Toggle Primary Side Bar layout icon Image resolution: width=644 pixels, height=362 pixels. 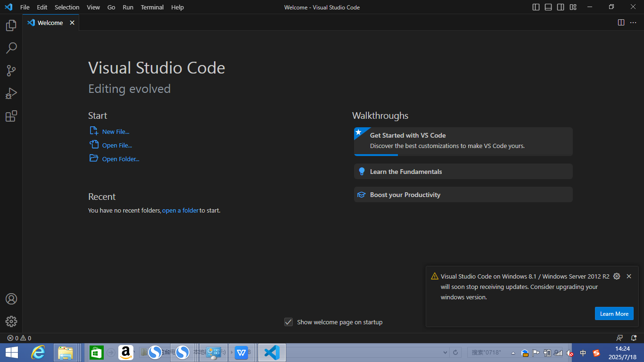pos(536,7)
